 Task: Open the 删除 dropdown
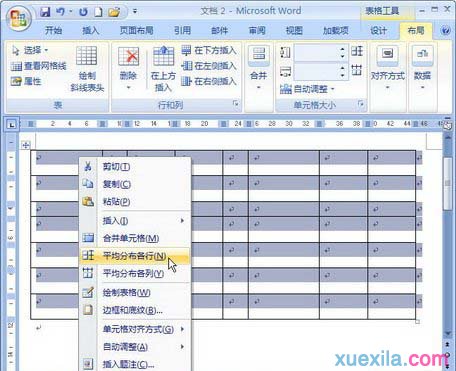[128, 69]
